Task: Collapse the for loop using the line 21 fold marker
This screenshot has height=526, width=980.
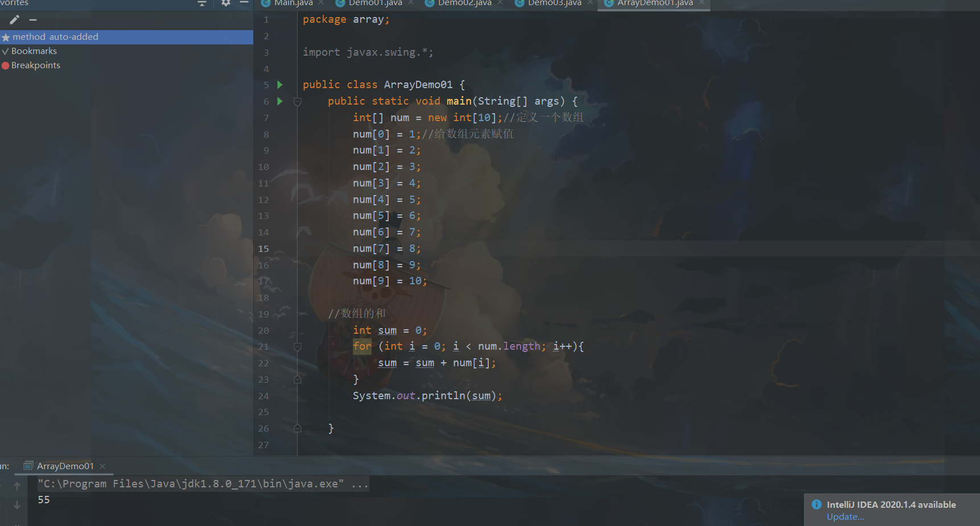Action: 297,347
